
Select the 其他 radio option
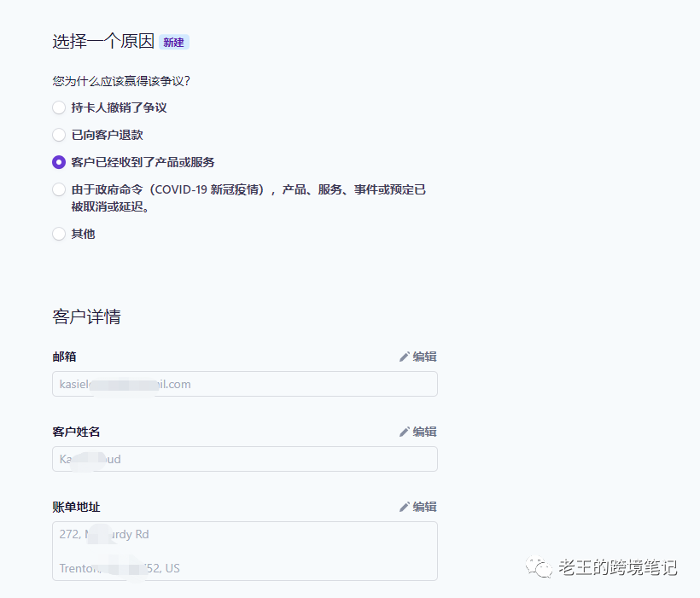point(59,234)
